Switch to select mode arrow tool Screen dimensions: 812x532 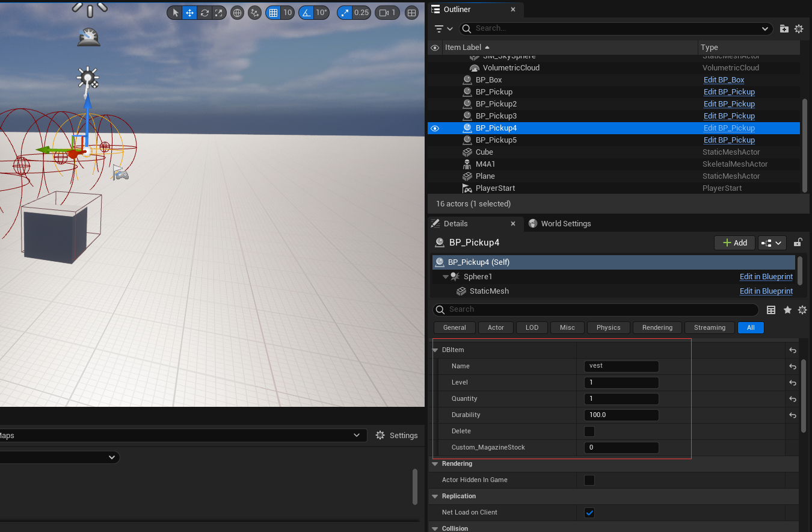pos(175,13)
